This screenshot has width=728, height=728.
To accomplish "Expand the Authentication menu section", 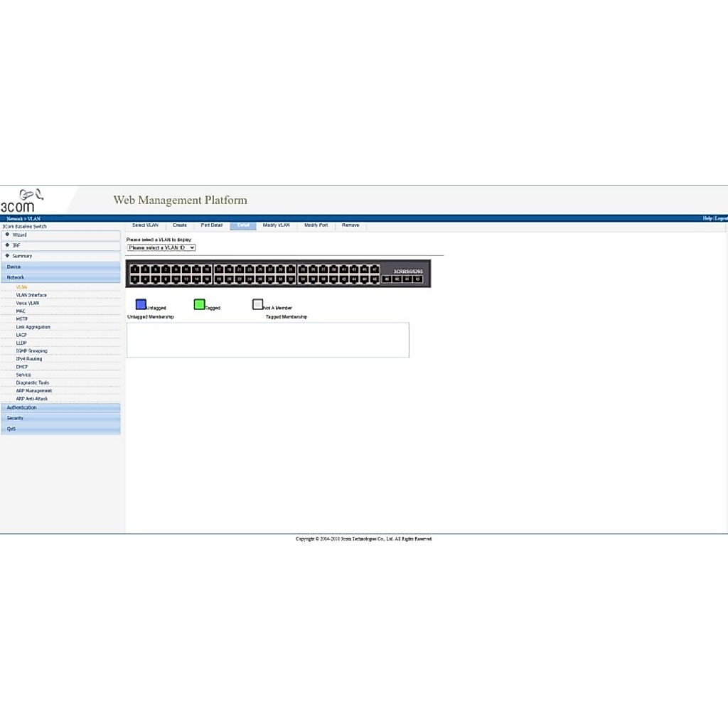I will click(x=61, y=407).
